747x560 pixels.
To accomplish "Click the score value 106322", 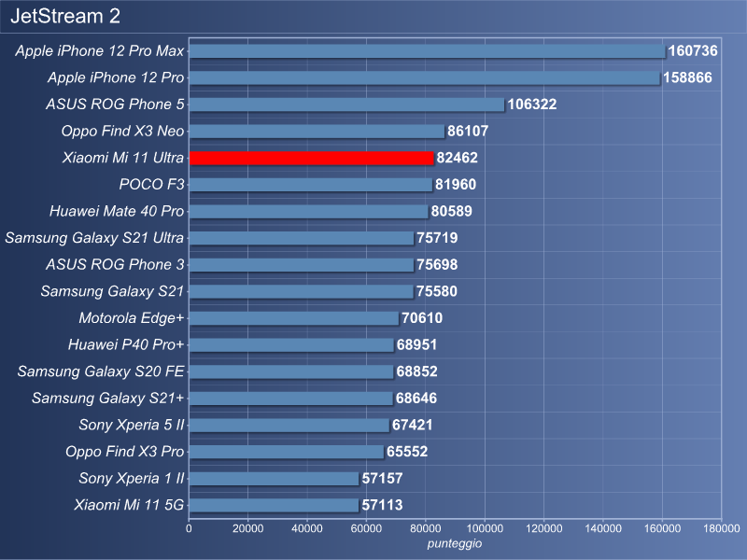I will coord(532,105).
